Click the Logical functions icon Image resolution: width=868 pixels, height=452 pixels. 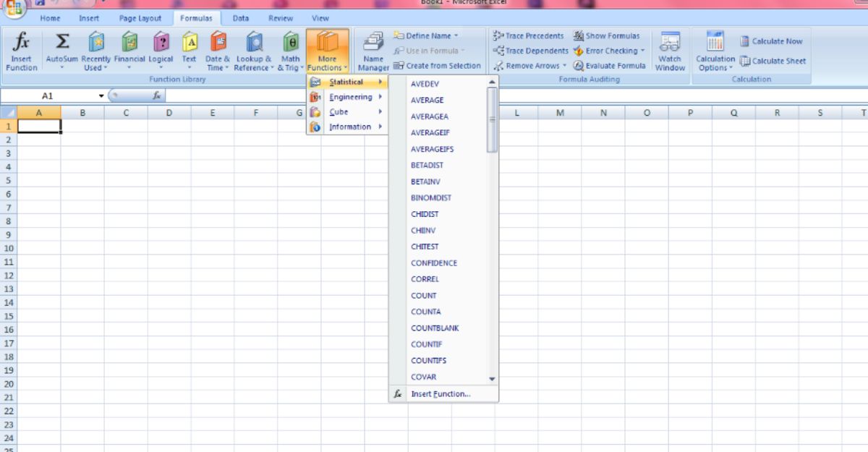pos(161,48)
